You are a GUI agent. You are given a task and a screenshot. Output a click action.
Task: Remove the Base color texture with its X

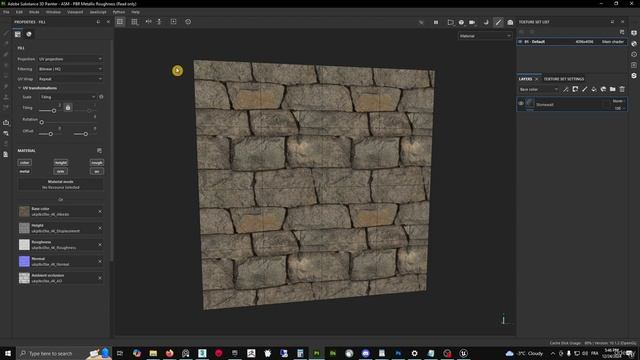(x=100, y=211)
